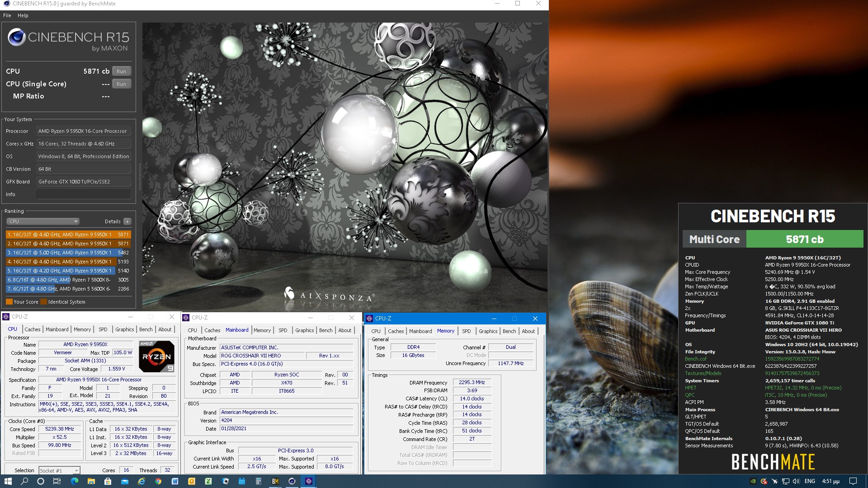Click the right CPU-Z window title icon
Viewport: 868px width, 488px height.
point(369,319)
